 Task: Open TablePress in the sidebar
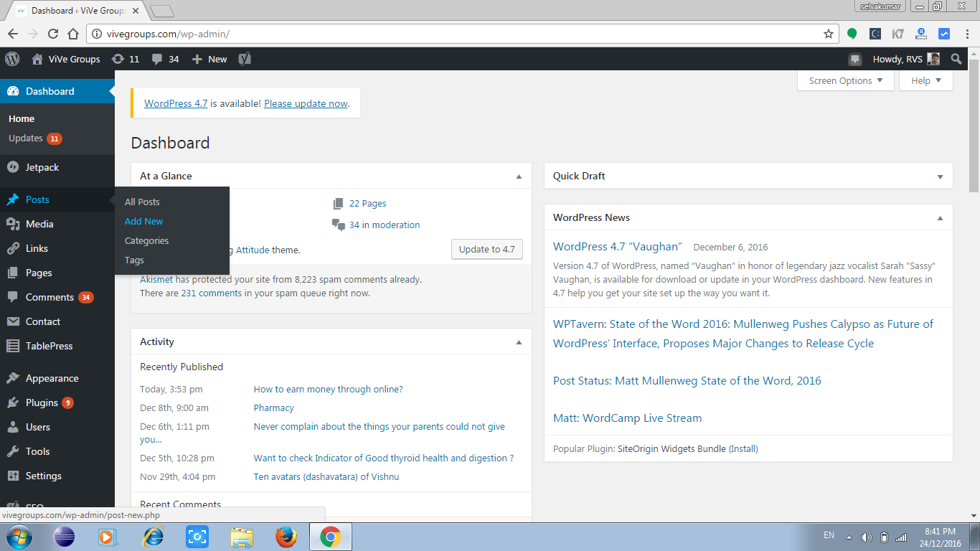(x=57, y=346)
